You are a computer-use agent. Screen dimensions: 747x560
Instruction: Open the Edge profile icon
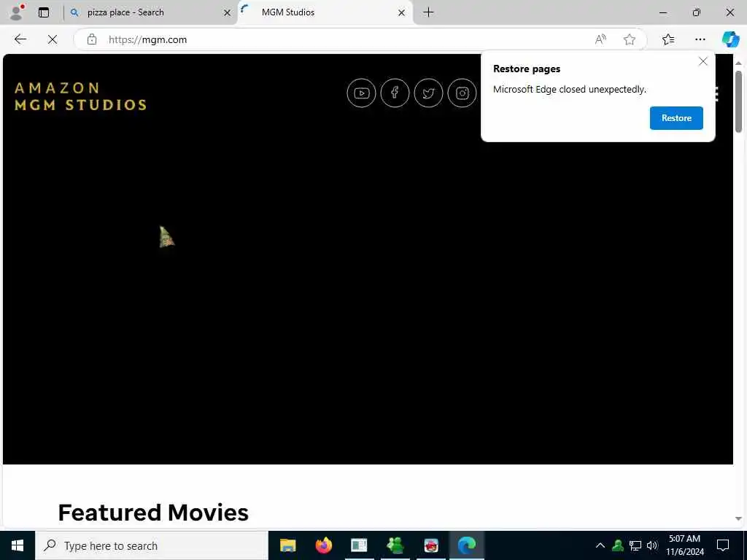[x=17, y=12]
